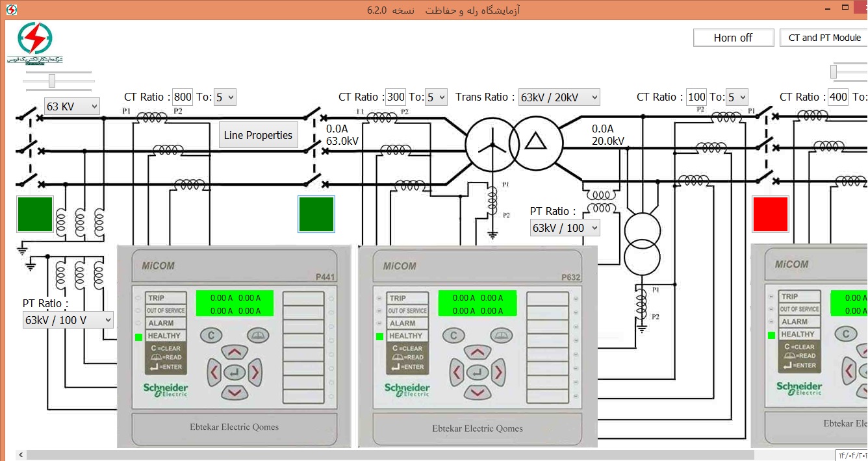Open the PT Ratio 63kV / 100 V dropdown
Viewport: 868px width, 461px height.
coord(68,320)
